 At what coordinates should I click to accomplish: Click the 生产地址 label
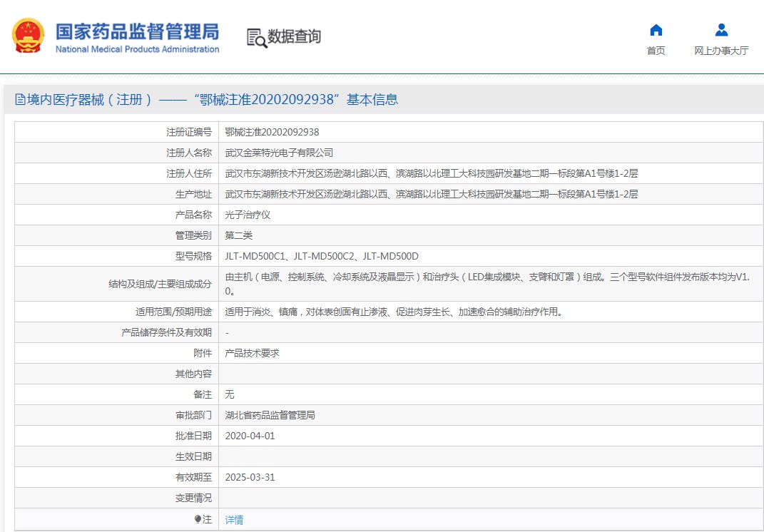(193, 195)
